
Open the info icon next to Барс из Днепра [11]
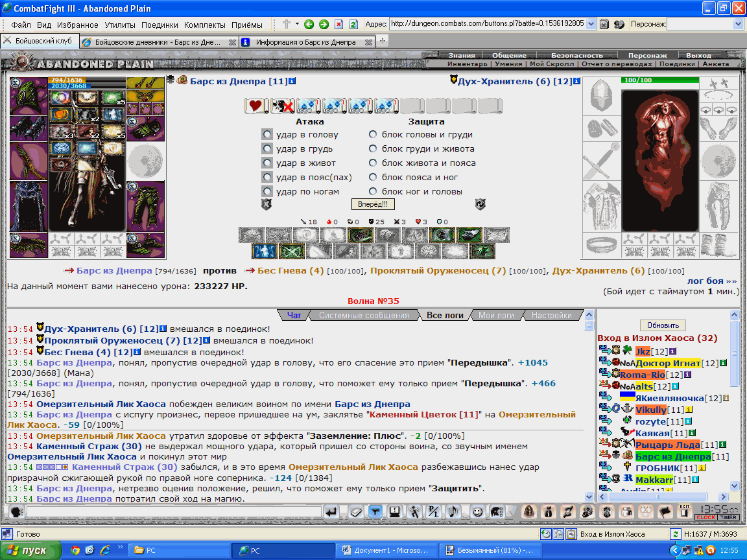point(292,81)
